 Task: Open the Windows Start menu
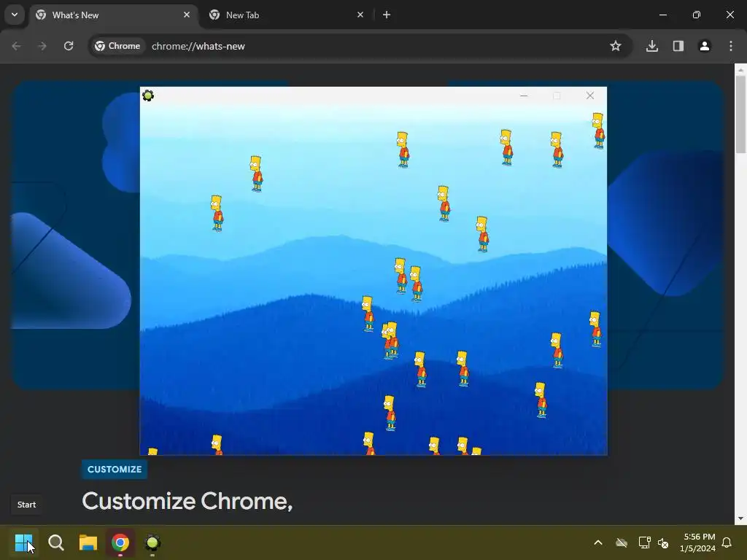tap(23, 542)
